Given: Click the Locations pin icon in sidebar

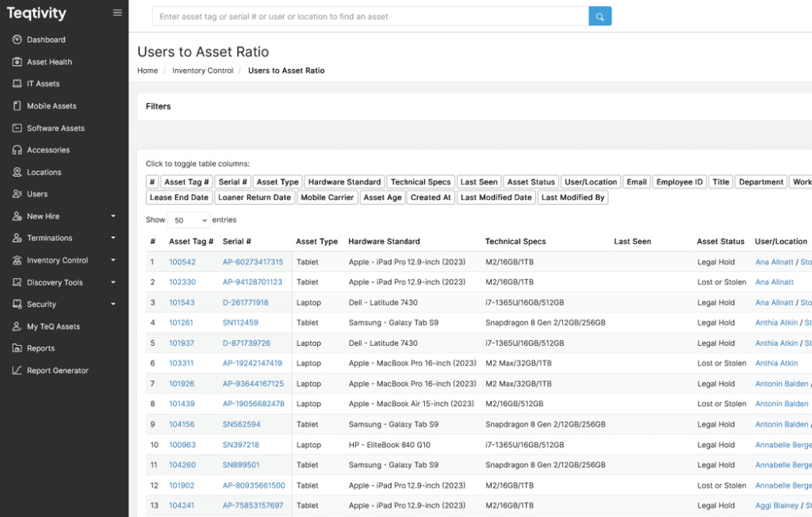Looking at the screenshot, I should pos(17,172).
